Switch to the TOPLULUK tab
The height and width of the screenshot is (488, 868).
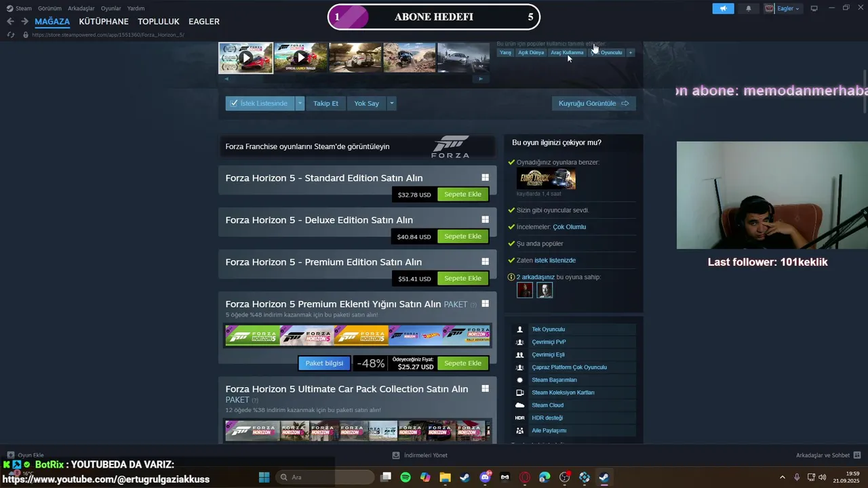159,22
